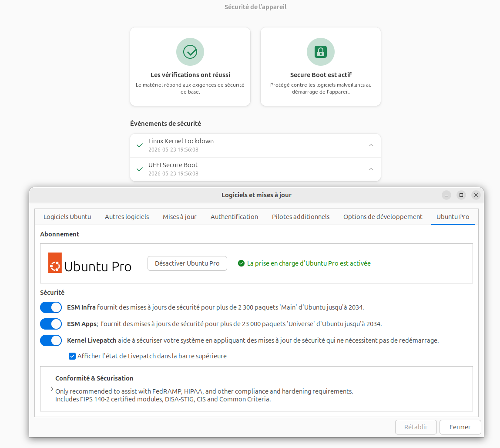Click the Secure Boot est actif card

pos(320,66)
